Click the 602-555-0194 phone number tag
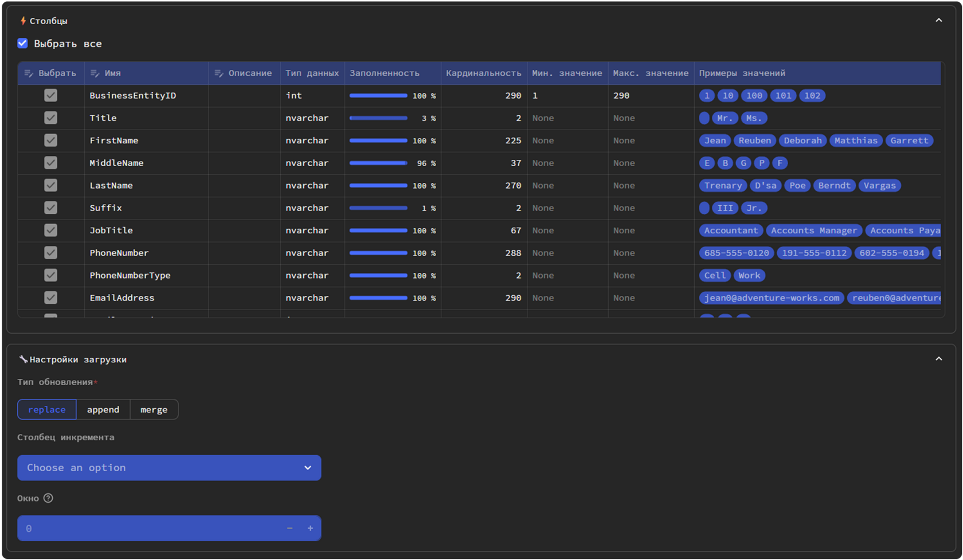 coord(891,253)
